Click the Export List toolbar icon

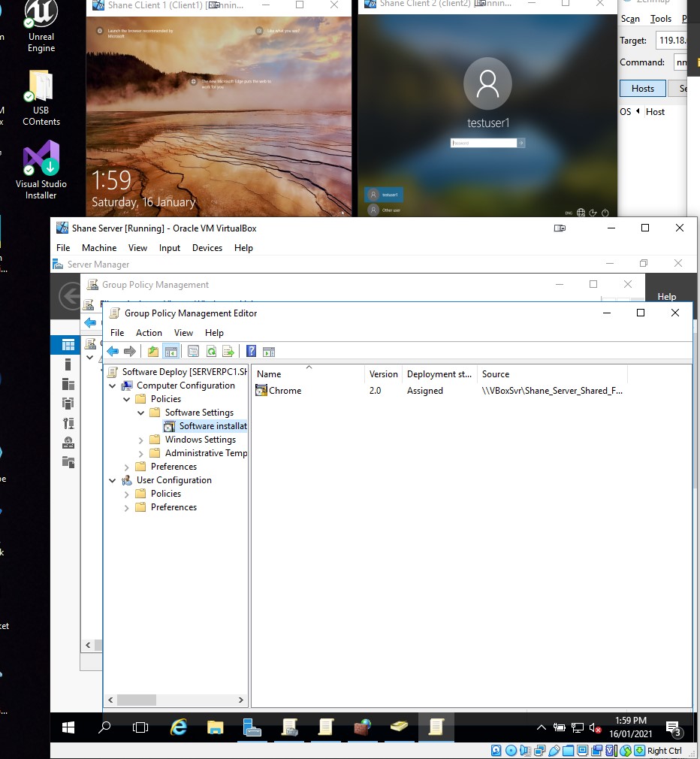click(x=228, y=352)
